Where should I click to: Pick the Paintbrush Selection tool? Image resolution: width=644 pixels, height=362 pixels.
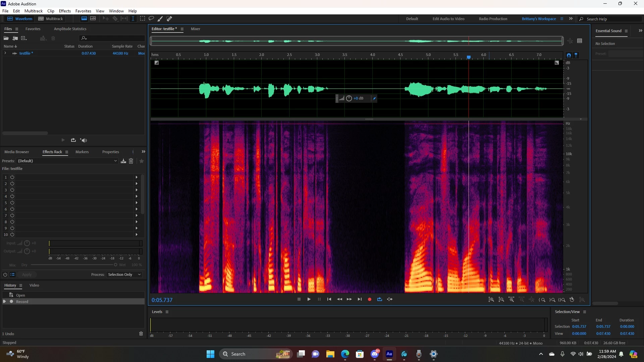160,19
